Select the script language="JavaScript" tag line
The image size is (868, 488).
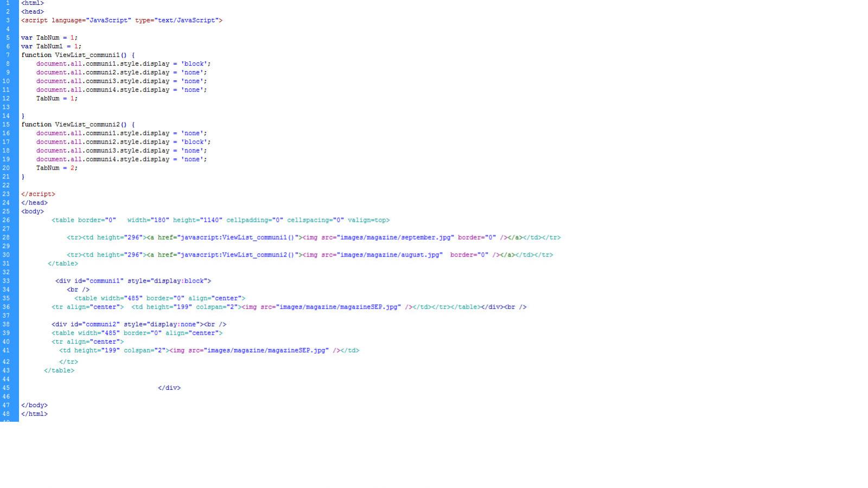point(122,21)
